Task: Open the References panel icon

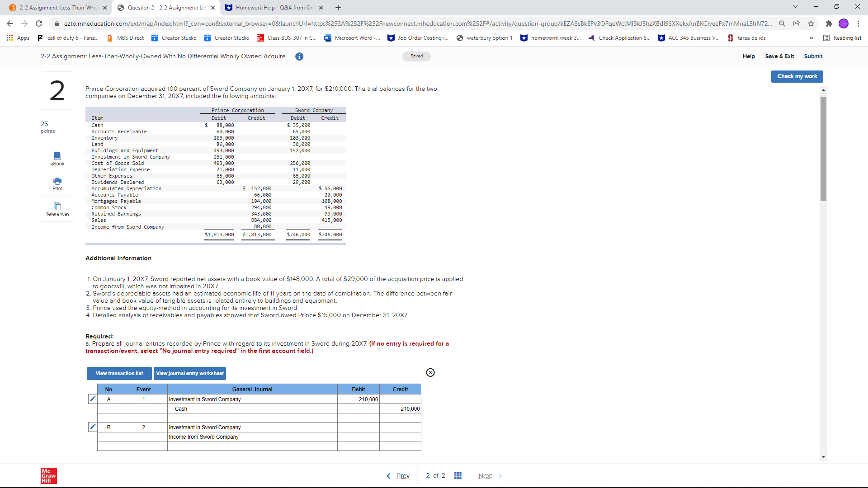Action: 57,209
